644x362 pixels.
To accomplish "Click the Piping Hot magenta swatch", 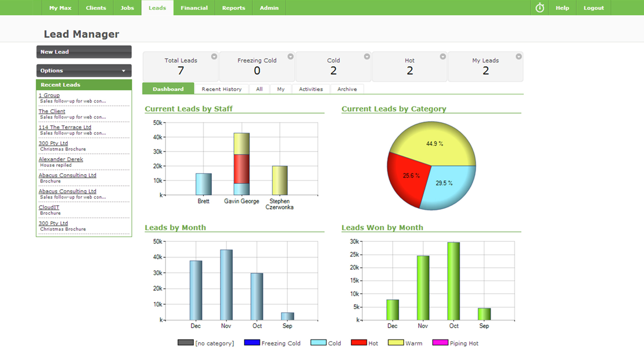I will 440,343.
